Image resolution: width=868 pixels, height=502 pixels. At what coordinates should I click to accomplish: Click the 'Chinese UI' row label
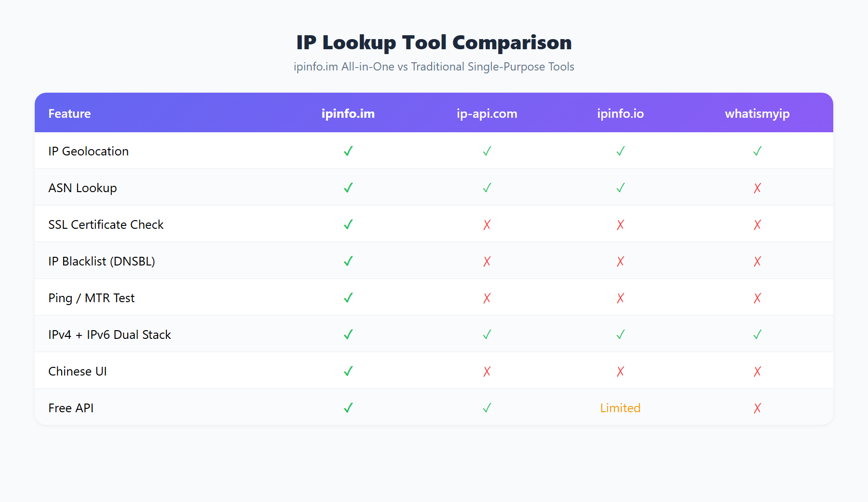78,371
